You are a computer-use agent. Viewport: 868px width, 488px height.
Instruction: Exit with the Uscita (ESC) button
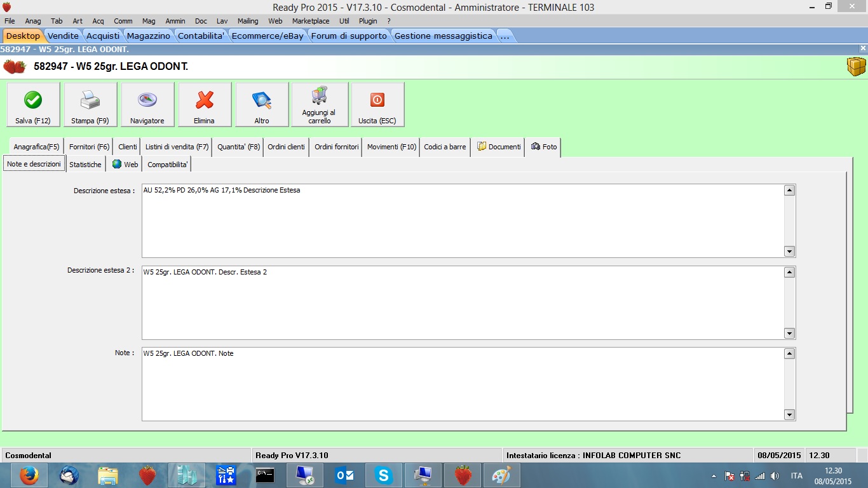(x=377, y=105)
